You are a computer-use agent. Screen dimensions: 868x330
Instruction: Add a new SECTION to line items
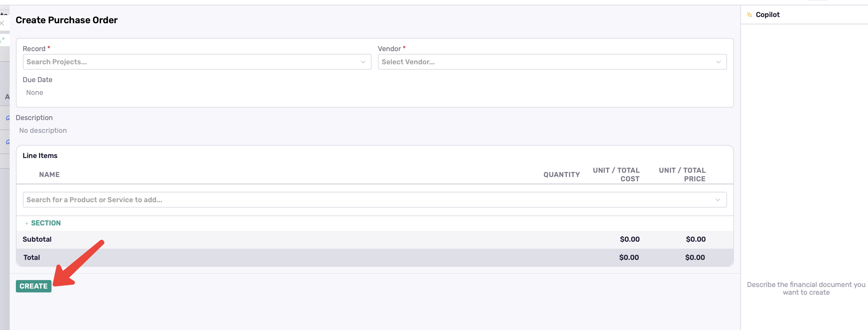coord(46,223)
